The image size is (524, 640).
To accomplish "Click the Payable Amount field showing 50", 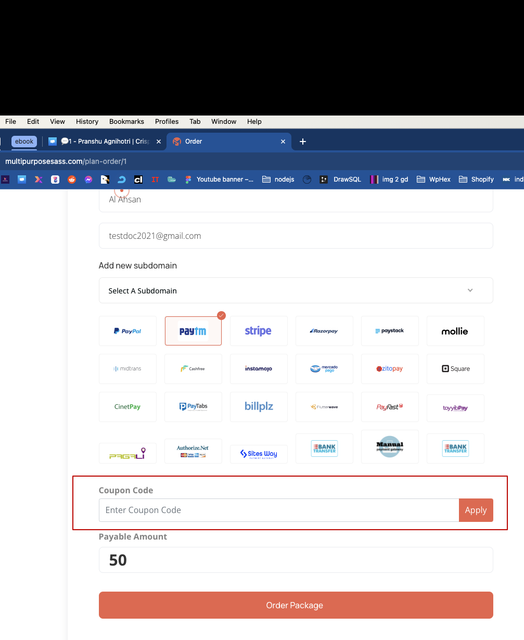I will coord(296,560).
